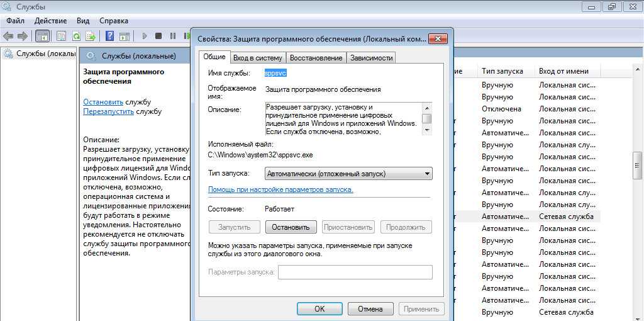The image size is (644, 321).
Task: Switch to the Общие tab
Action: 214,57
